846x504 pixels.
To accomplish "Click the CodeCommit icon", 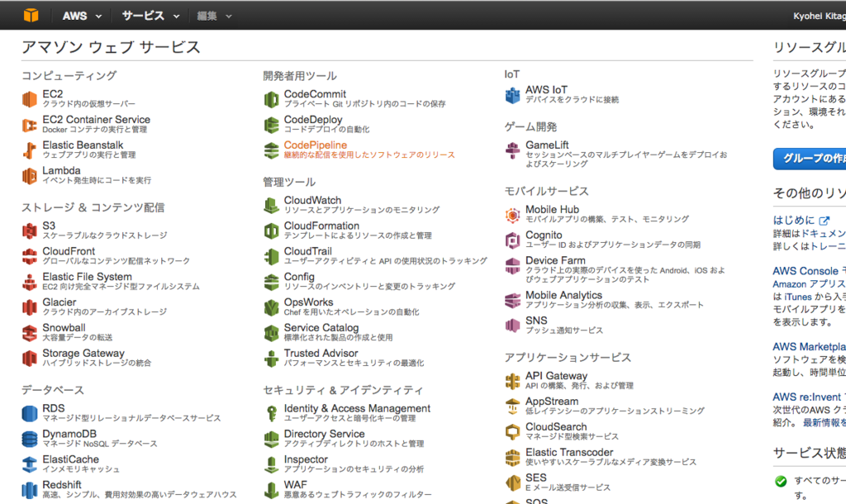I will tap(271, 99).
